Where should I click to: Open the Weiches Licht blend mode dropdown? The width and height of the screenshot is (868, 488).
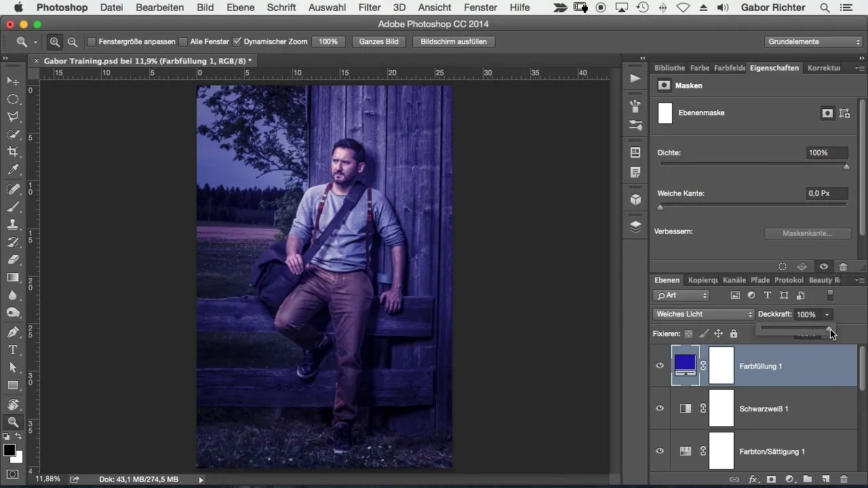(x=704, y=314)
